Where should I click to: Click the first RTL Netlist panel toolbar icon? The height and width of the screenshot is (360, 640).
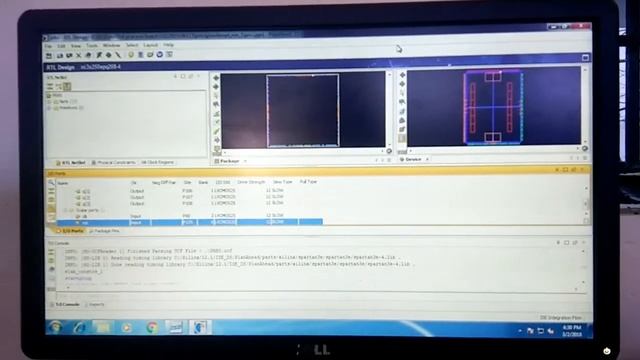[50, 86]
